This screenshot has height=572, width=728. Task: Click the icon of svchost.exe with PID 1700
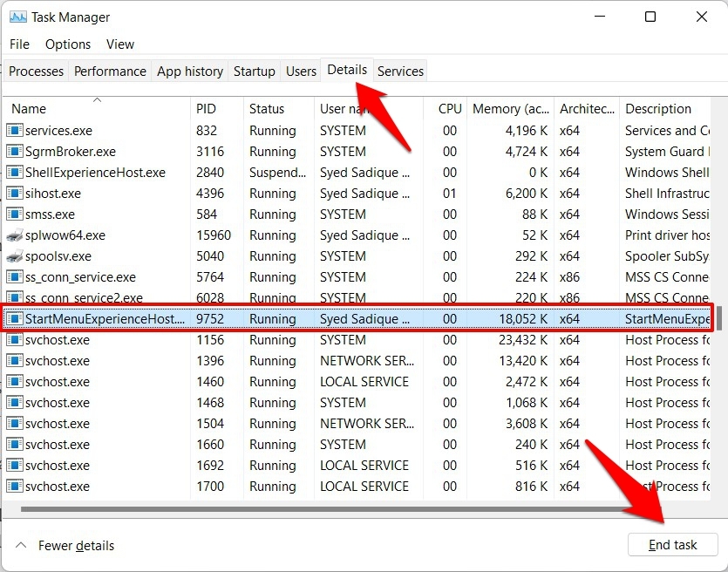click(x=15, y=486)
